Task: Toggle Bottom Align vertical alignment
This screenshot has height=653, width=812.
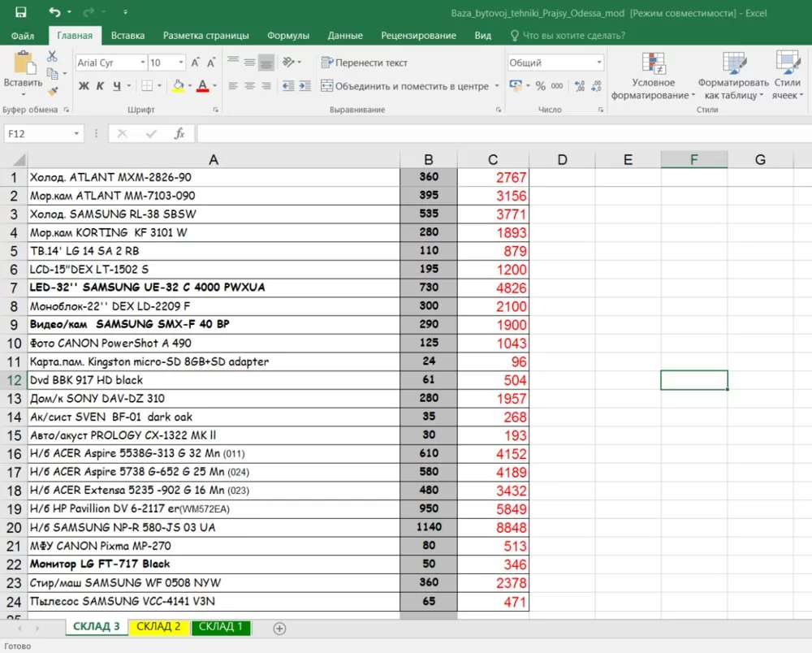Action: (x=266, y=63)
